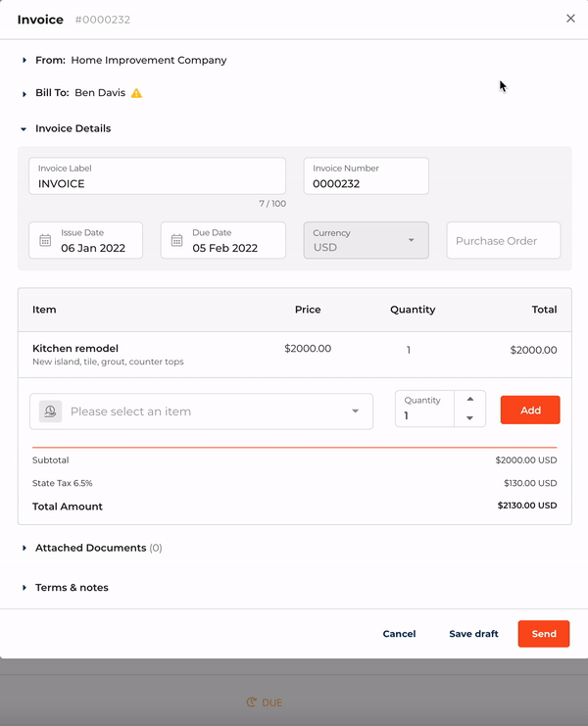Edit the Invoice Number field
The width and height of the screenshot is (588, 726).
pyautogui.click(x=366, y=176)
